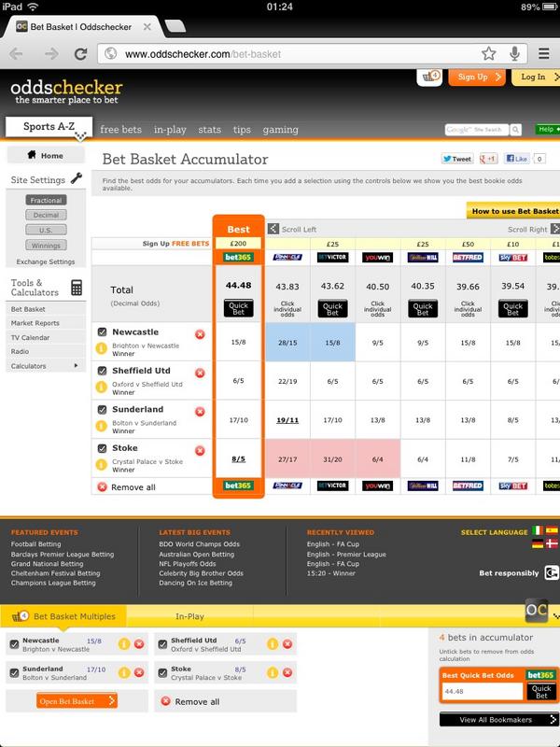Remove Sheffield Utd selection red X
Image resolution: width=560 pixels, height=747 pixels.
pyautogui.click(x=200, y=373)
